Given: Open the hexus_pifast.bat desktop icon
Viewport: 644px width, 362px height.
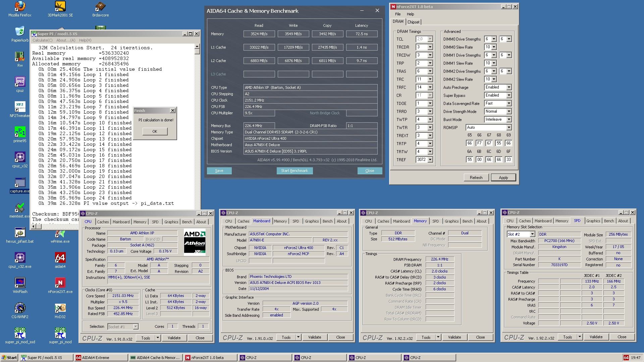Looking at the screenshot, I should click(x=20, y=235).
